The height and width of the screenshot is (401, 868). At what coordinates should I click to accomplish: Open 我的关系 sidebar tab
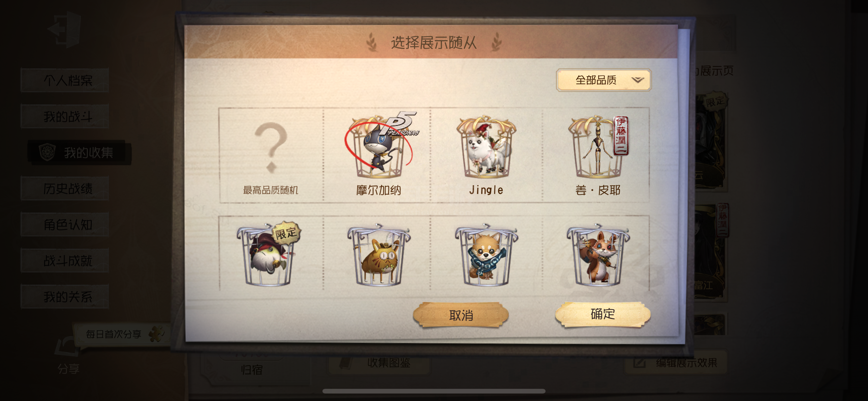[65, 297]
